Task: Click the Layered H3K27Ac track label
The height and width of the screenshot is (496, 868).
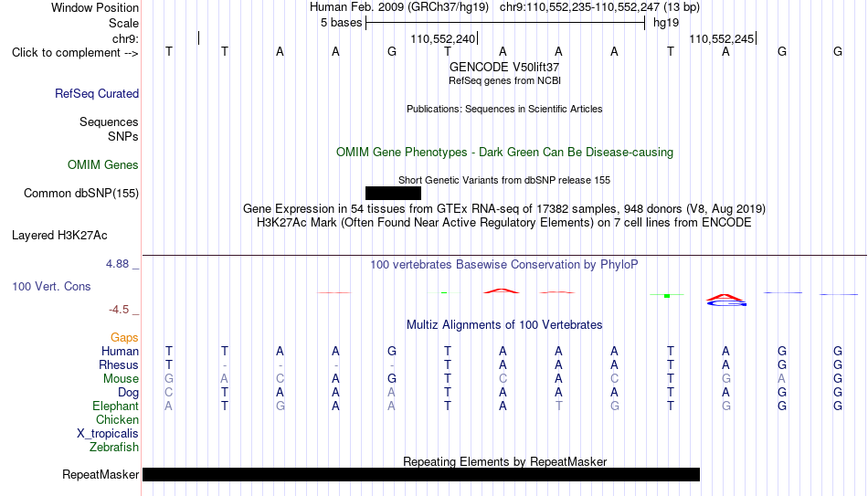Action: (x=59, y=236)
